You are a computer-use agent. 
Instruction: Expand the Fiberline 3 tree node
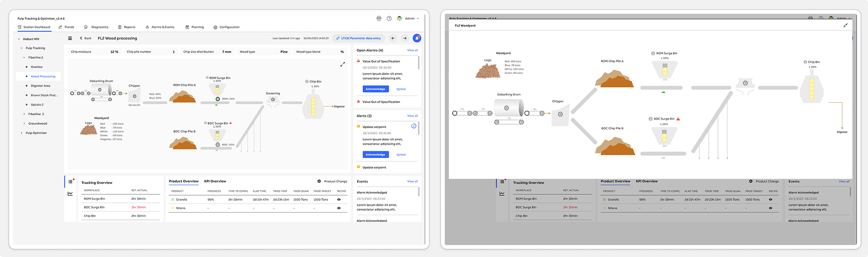pyautogui.click(x=24, y=114)
